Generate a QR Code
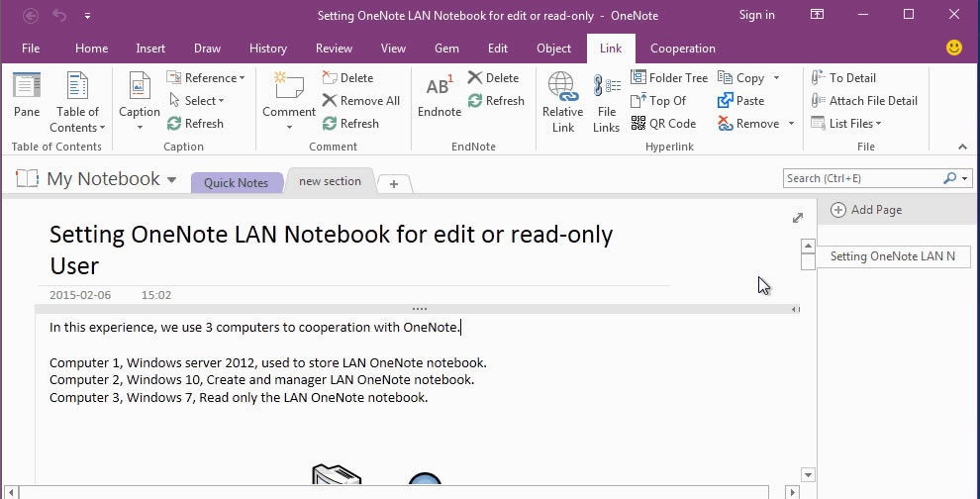980x499 pixels. (x=663, y=123)
